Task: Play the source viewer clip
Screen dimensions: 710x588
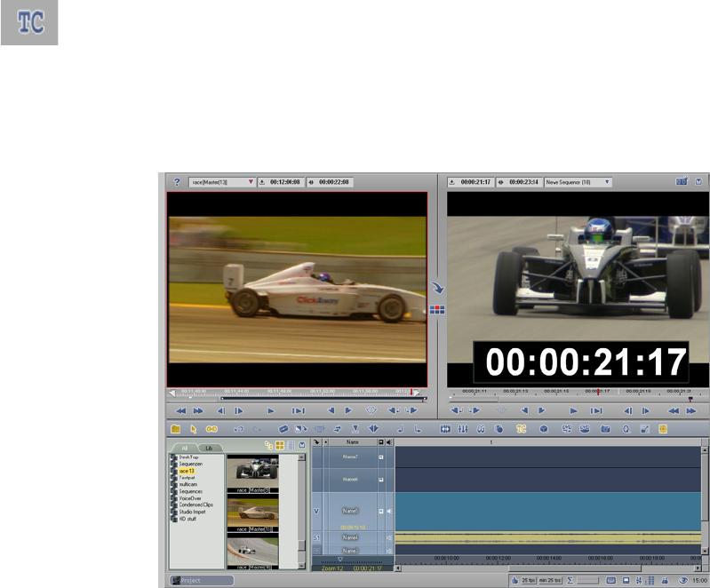Action: pyautogui.click(x=271, y=411)
